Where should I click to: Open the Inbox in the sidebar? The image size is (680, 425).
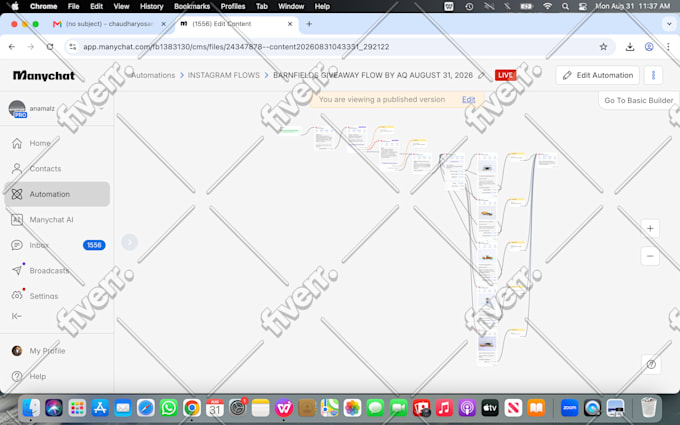56,245
